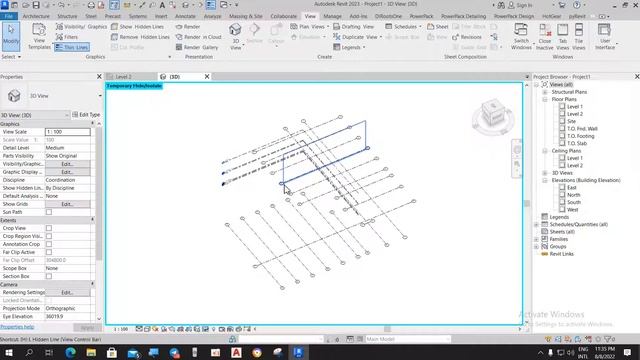Viewport: 640px width, 360px height.
Task: Open Schedules dropdown
Action: (403, 27)
